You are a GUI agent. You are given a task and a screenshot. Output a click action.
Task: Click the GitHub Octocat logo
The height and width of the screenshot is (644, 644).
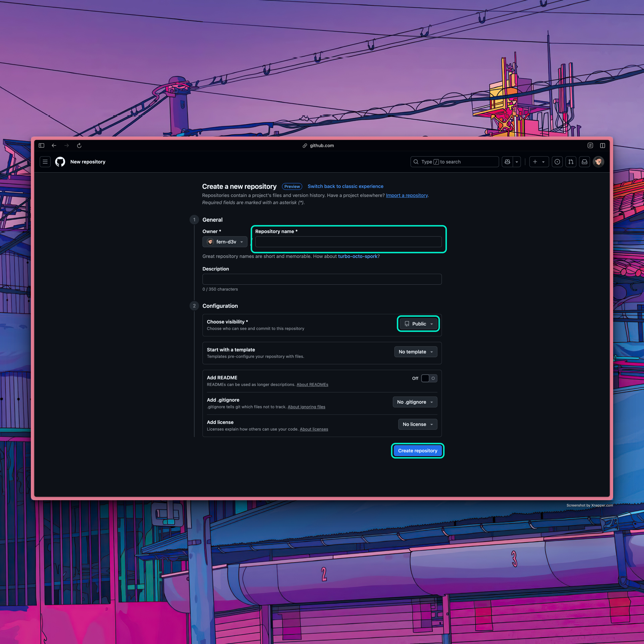coord(60,162)
